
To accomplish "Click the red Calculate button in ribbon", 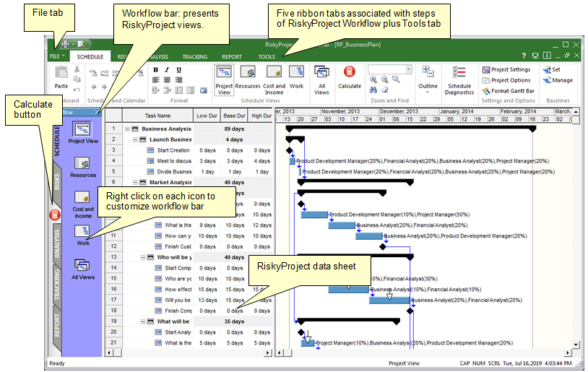I will [350, 77].
